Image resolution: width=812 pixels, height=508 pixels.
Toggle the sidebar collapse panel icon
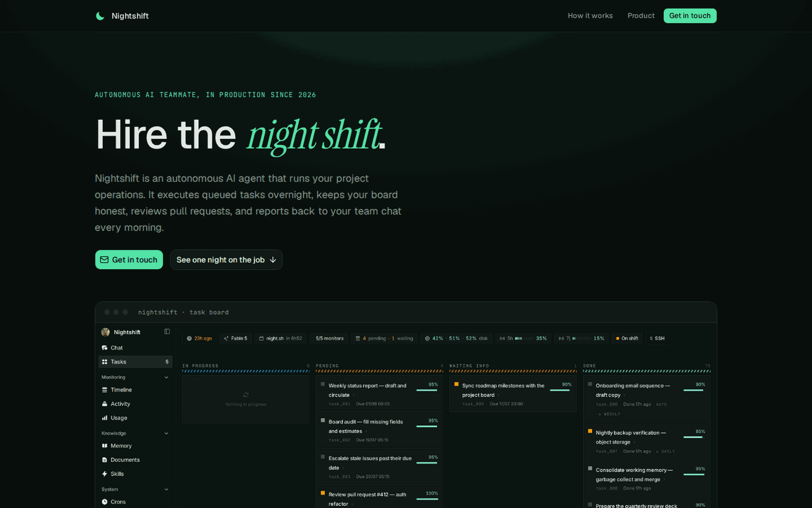pyautogui.click(x=167, y=331)
